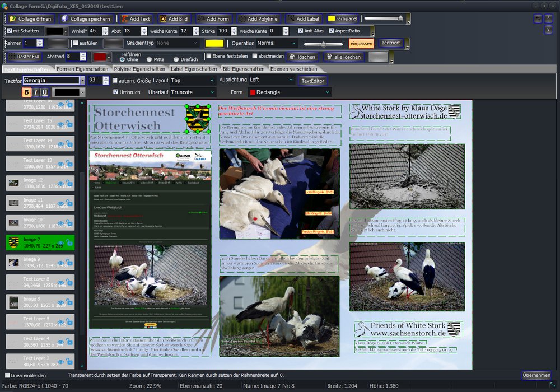Switch to Formen Eigenschaften tab
This screenshot has width=560, height=392.
click(82, 69)
